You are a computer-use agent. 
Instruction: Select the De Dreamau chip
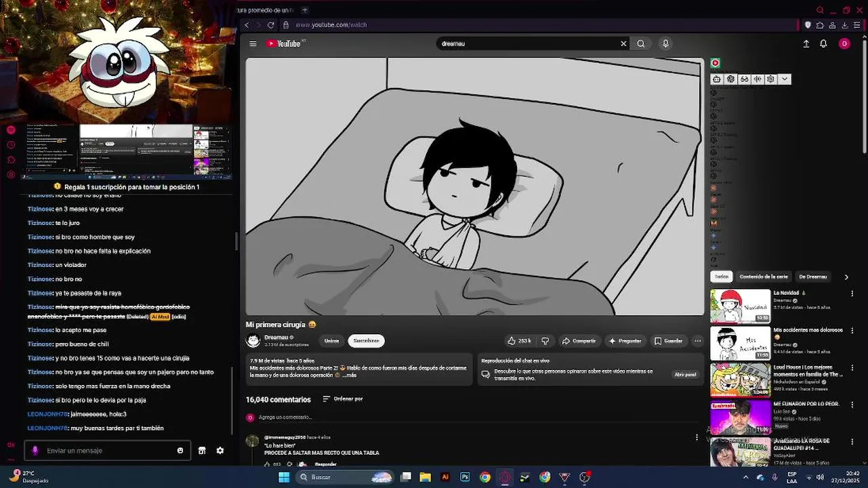(x=812, y=277)
